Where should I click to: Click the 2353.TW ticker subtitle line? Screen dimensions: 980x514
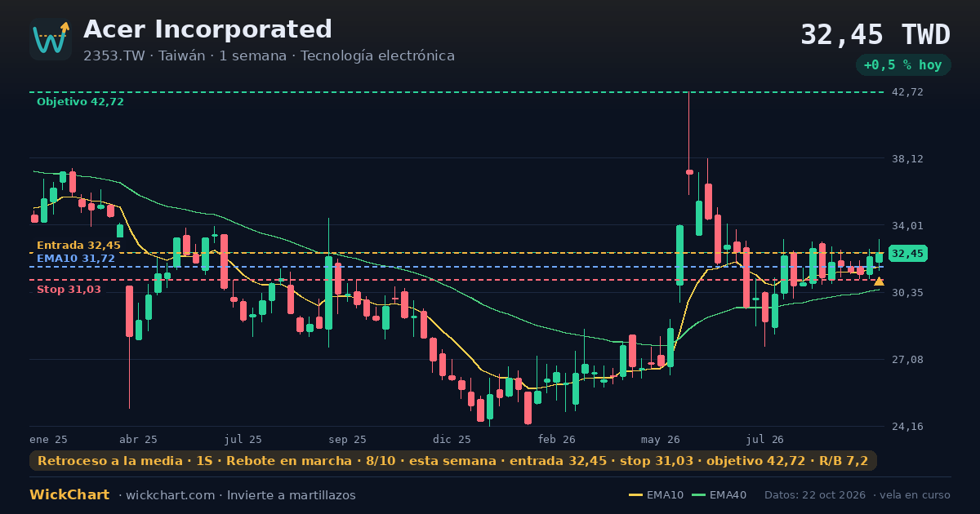pos(269,56)
